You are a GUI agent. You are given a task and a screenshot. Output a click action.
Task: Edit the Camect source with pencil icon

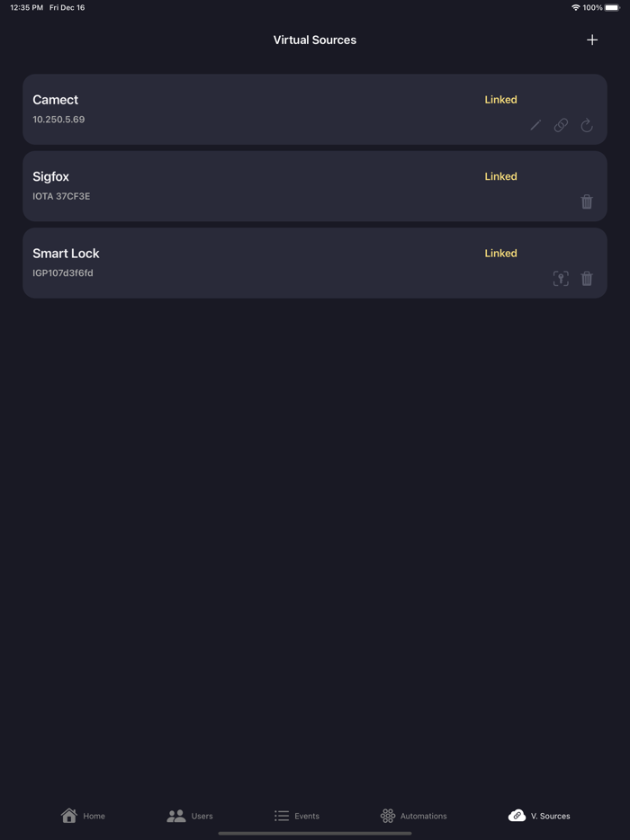[535, 126]
